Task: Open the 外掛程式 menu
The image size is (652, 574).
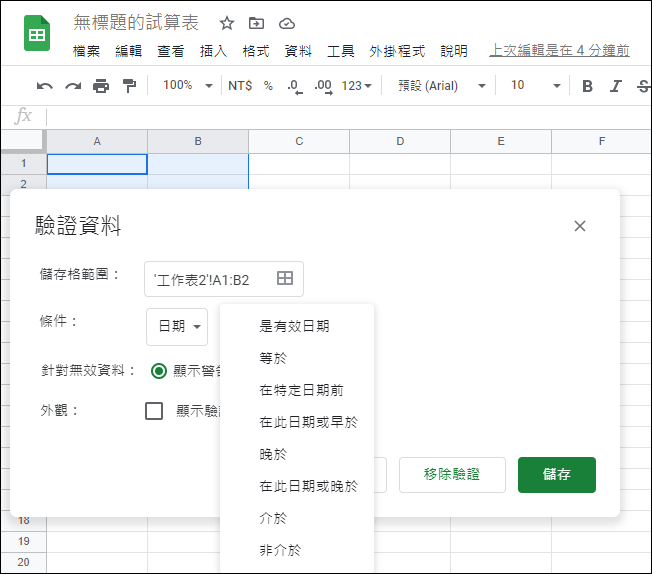Action: tap(397, 51)
